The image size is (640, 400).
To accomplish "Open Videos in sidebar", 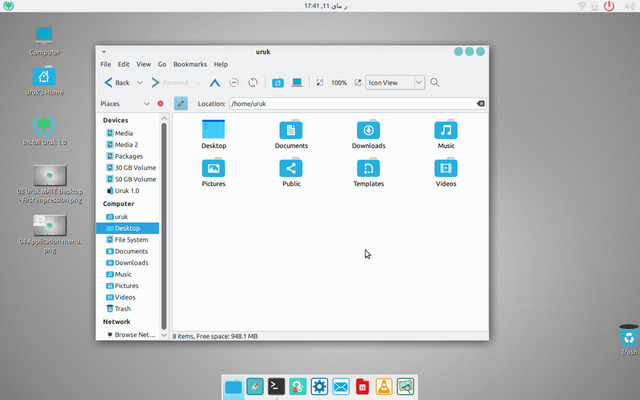I will (x=127, y=297).
